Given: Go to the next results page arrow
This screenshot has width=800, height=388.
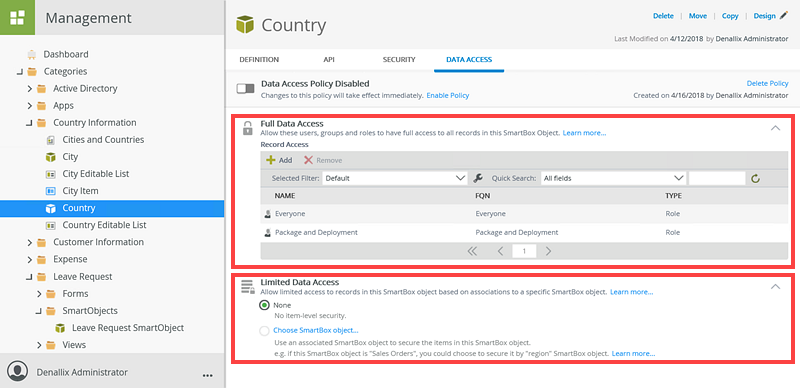Looking at the screenshot, I should coord(548,251).
